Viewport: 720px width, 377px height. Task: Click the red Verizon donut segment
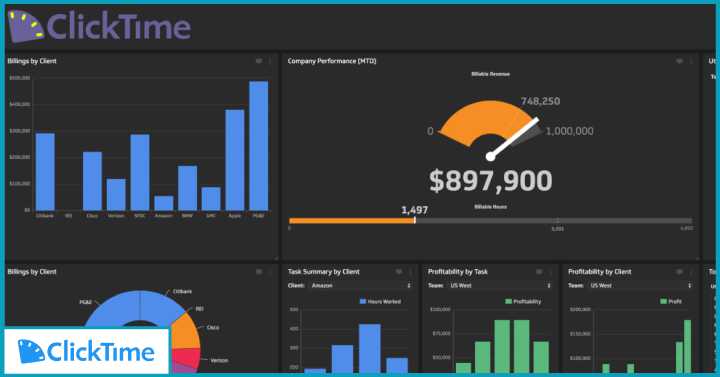coord(186,356)
